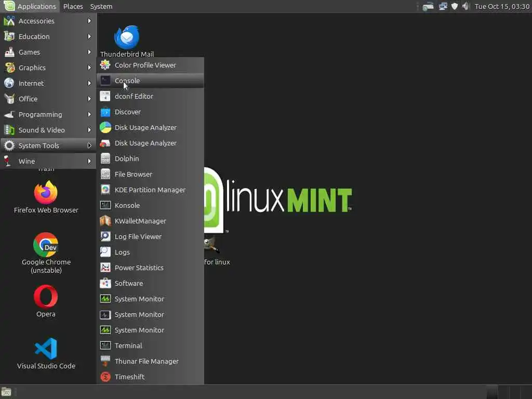
Task: Launch Dolphin file manager
Action: click(x=150, y=159)
